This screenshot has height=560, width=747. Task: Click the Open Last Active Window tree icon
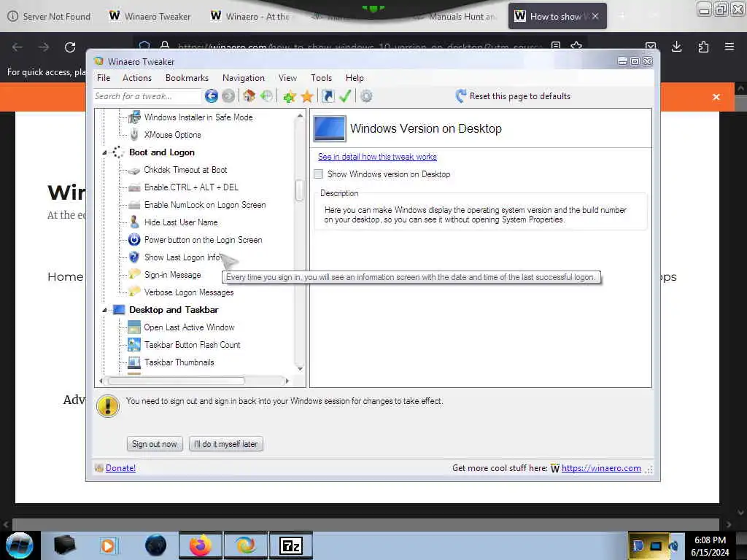[x=134, y=327]
